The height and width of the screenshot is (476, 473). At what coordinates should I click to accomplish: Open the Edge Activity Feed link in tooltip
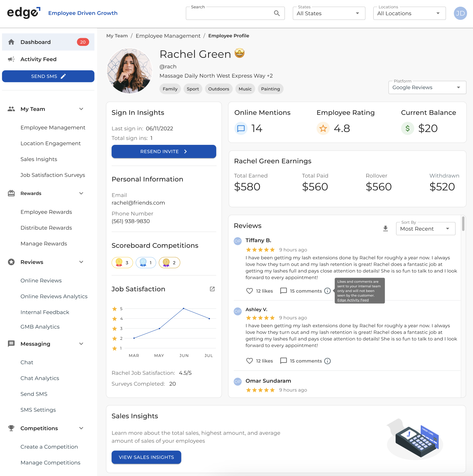[x=353, y=300]
